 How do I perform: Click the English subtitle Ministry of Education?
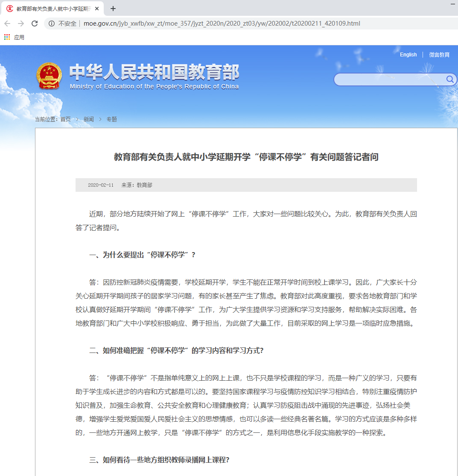pyautogui.click(x=155, y=86)
